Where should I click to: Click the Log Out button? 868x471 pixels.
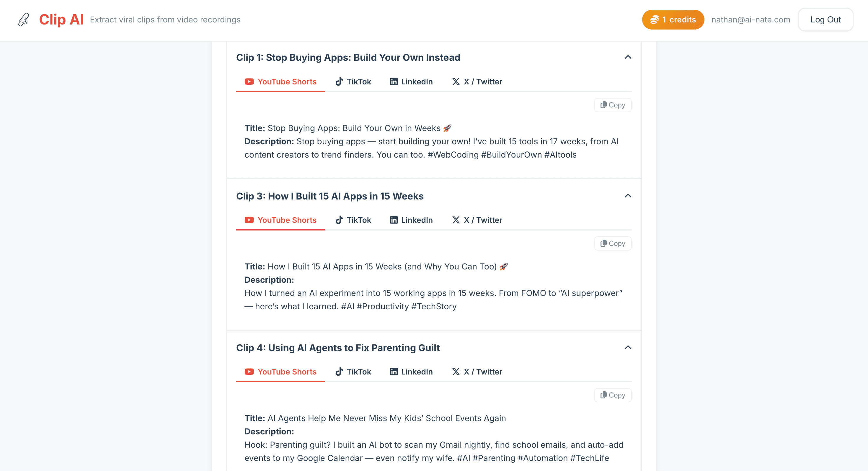pos(825,19)
